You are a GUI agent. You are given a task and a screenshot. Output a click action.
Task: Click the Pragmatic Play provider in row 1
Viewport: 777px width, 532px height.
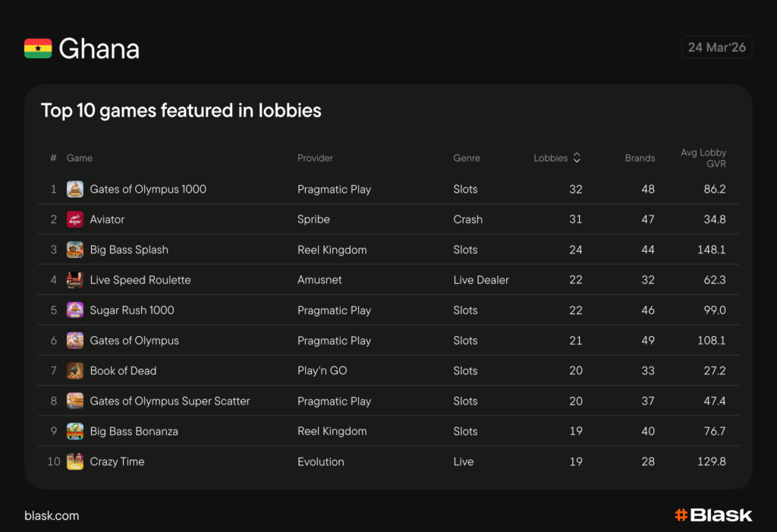click(334, 189)
